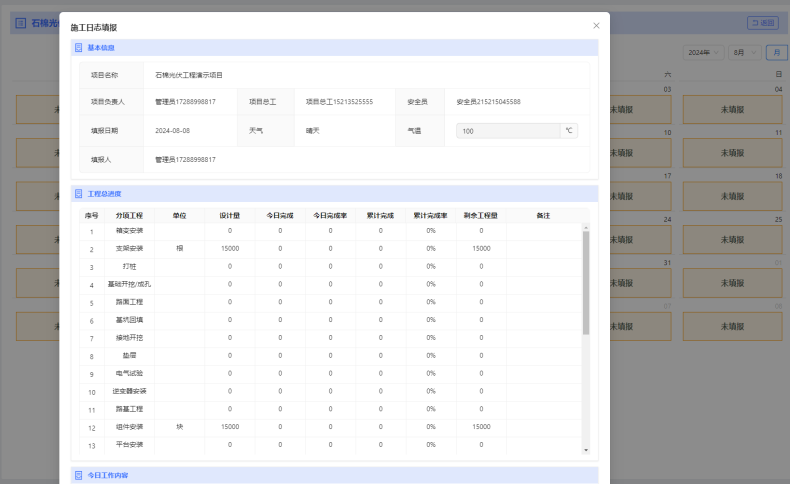Click the value 安全员215215045588
The height and width of the screenshot is (484, 790).
pyautogui.click(x=489, y=102)
